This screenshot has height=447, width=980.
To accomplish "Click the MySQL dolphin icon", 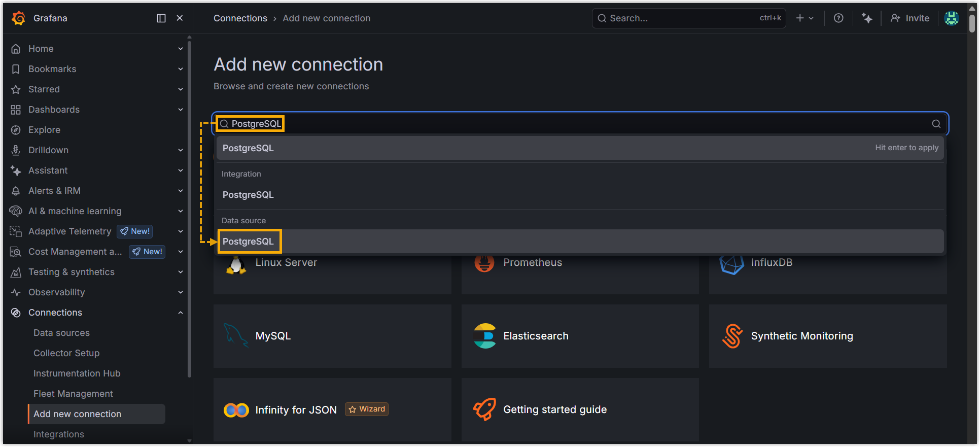I will tap(236, 336).
